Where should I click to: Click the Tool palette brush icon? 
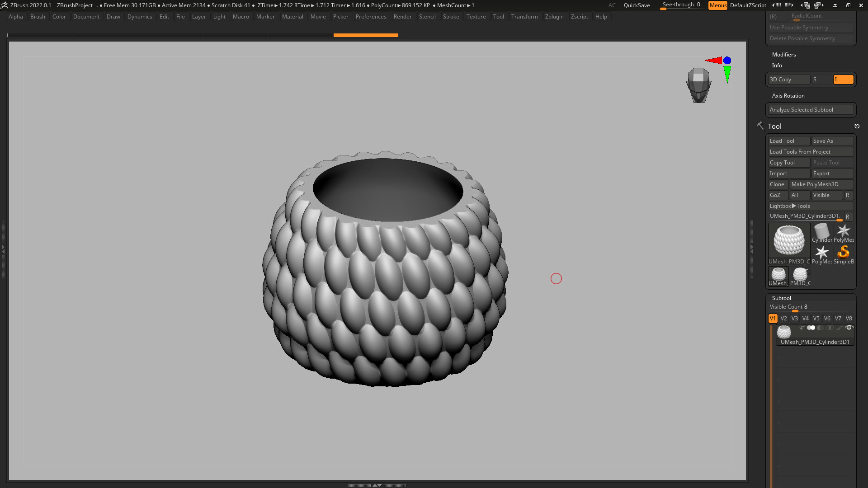tap(760, 126)
